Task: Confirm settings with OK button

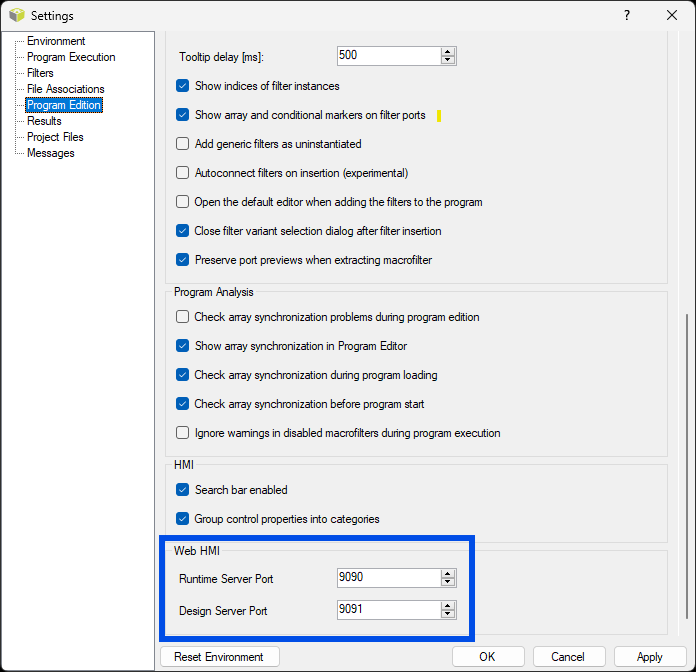Action: (x=488, y=656)
